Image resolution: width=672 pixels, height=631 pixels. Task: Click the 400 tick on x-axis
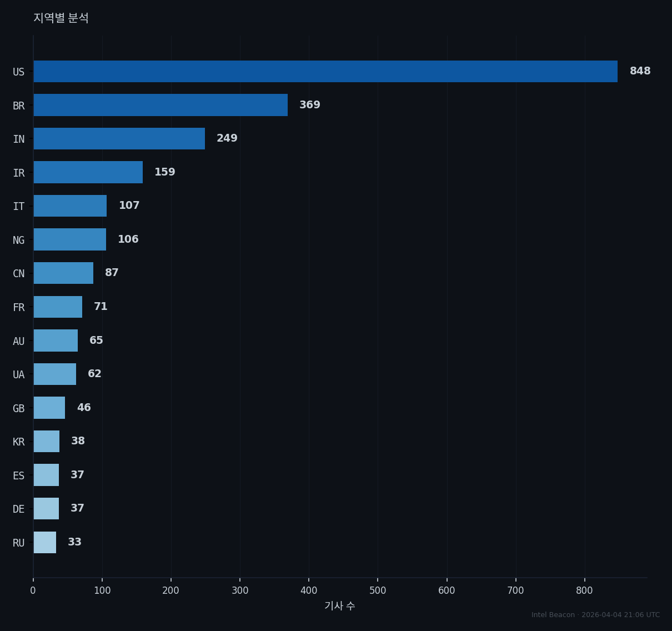pyautogui.click(x=309, y=591)
